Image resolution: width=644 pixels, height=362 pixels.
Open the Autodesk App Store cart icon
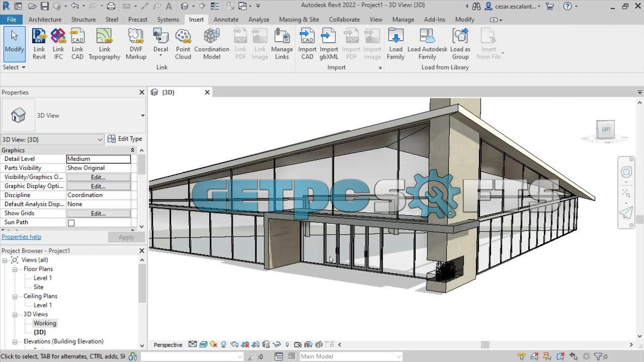550,6
